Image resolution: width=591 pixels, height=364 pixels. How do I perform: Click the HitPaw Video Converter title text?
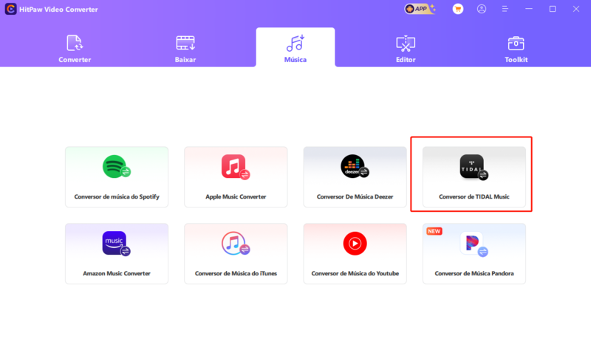coord(58,10)
